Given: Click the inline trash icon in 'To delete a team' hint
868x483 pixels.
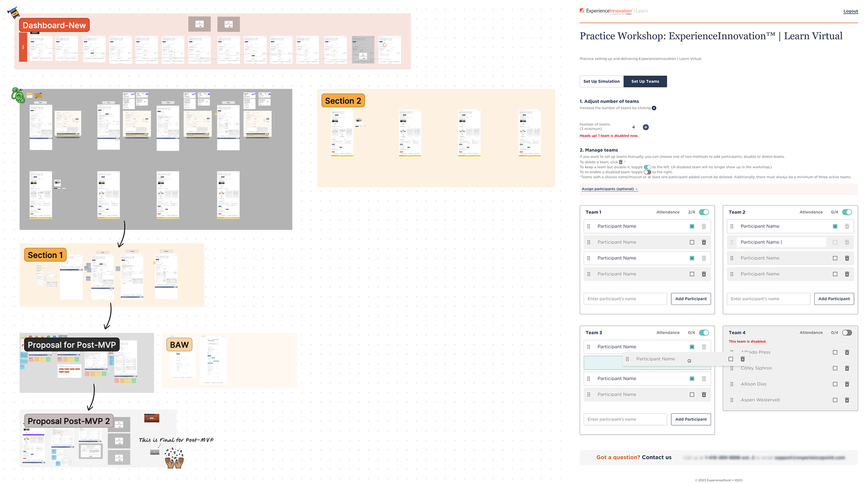Looking at the screenshot, I should [x=621, y=162].
